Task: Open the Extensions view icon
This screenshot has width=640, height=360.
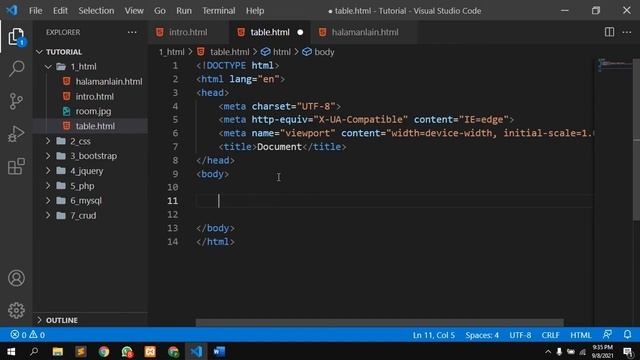Action: 16,166
